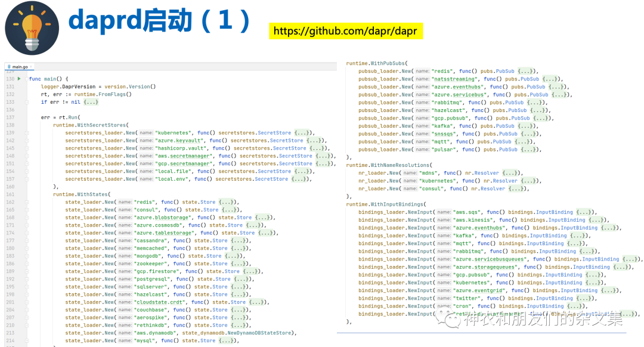Screen dimensions: 644x347
Task: Click the "cassandra" string literal
Action: tap(150, 241)
